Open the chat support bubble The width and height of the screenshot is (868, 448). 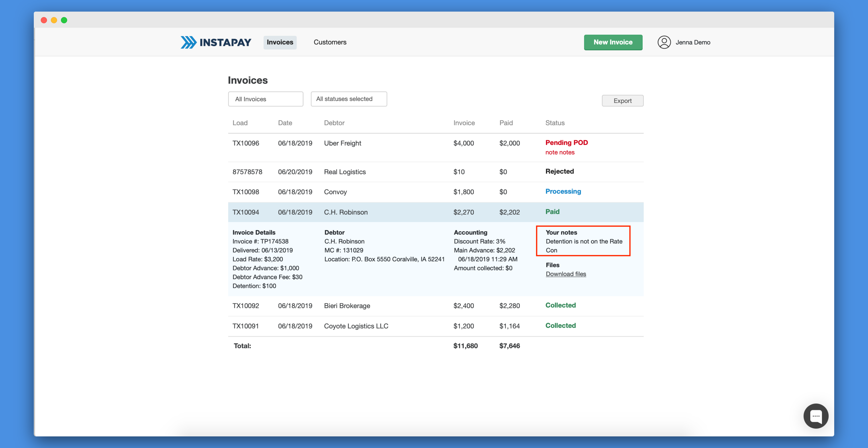click(816, 416)
